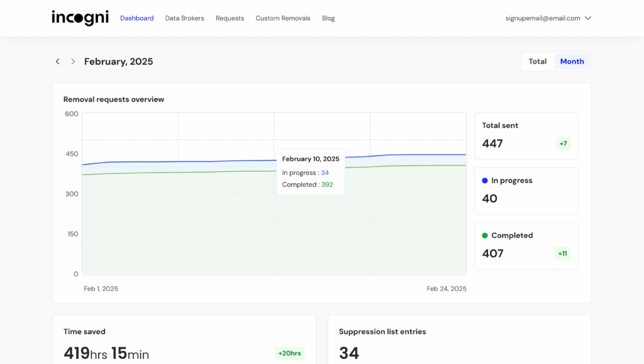Click the +11 badge on Completed card

coord(563,253)
